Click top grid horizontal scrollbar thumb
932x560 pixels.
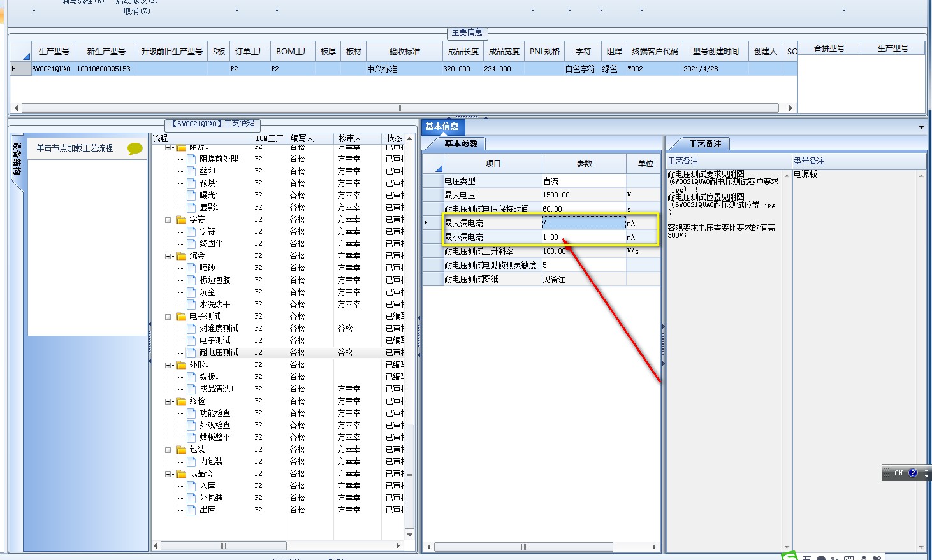(400, 108)
